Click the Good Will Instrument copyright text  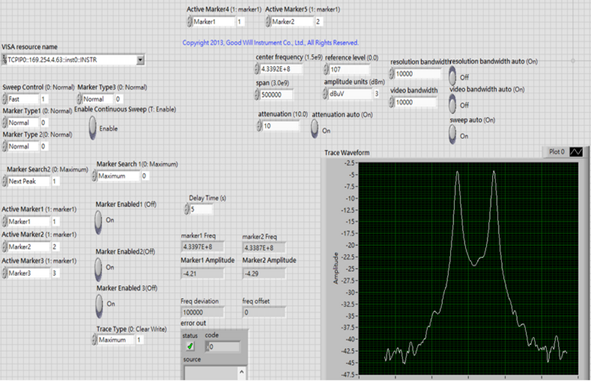click(270, 43)
